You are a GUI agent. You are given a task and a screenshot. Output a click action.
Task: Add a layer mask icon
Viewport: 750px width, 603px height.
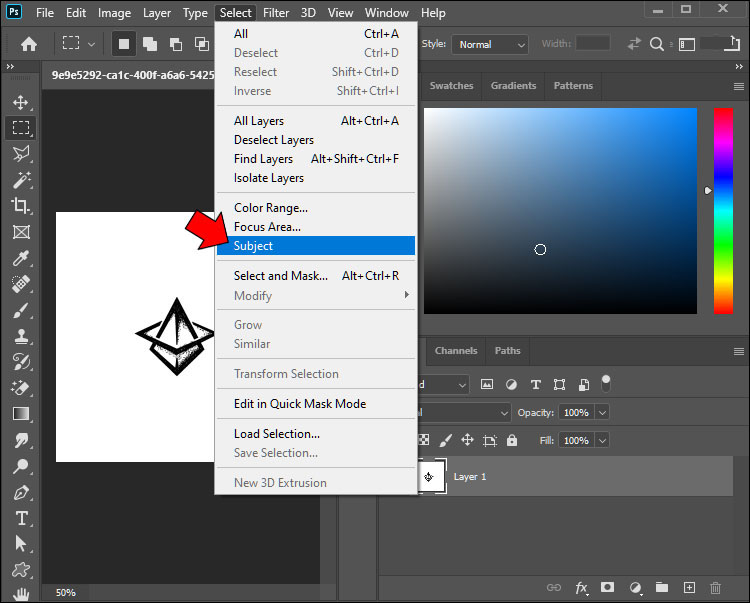pos(607,587)
